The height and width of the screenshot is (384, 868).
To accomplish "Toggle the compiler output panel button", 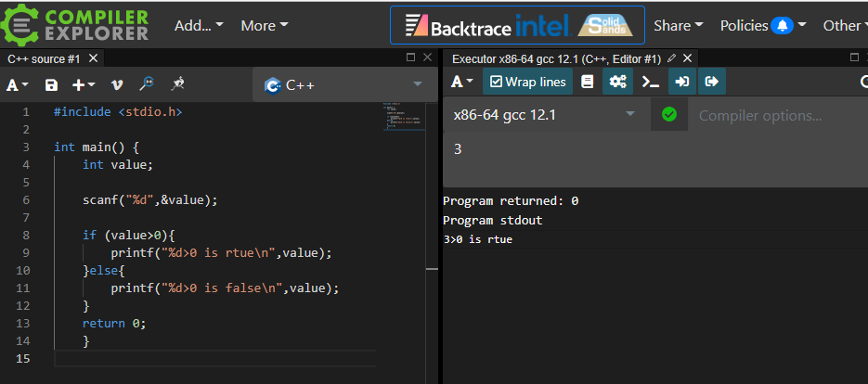I will (x=712, y=82).
